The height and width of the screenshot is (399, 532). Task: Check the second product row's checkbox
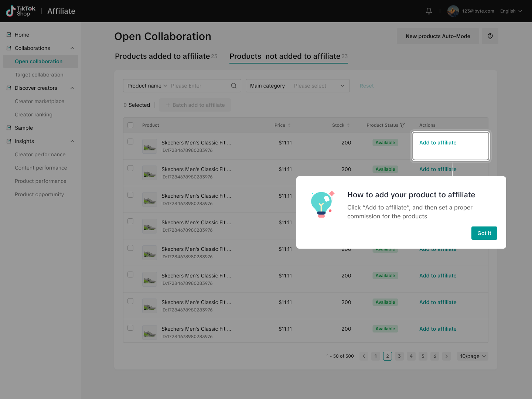point(130,168)
